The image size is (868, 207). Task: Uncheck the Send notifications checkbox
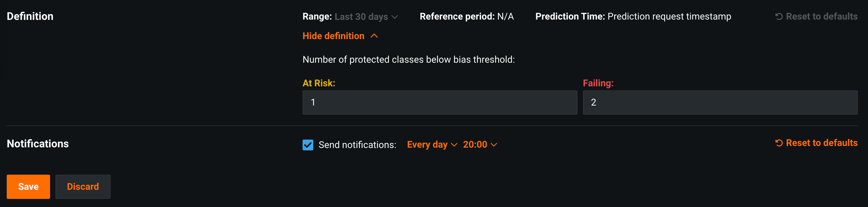click(x=308, y=145)
